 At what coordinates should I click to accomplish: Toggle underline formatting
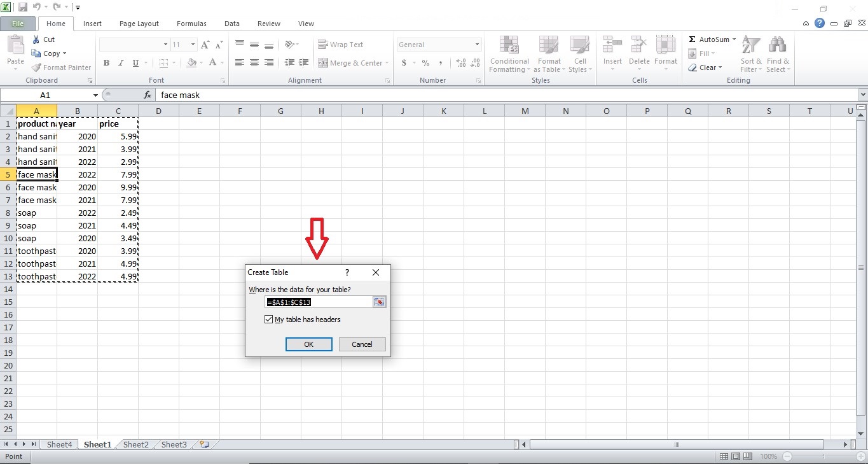click(134, 63)
